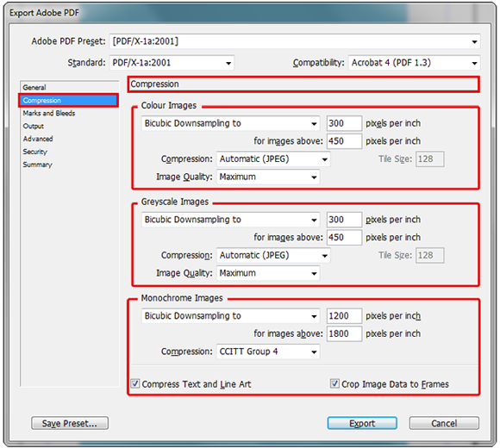500x448 pixels.
Task: Toggle Compress Text and Line Art checkbox
Action: point(135,383)
